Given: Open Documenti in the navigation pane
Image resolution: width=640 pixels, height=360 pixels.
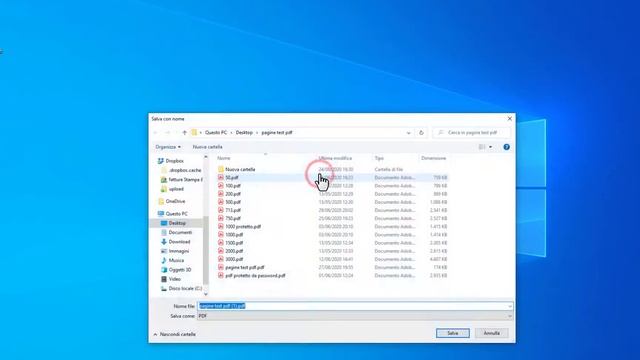Looking at the screenshot, I should click(180, 233).
